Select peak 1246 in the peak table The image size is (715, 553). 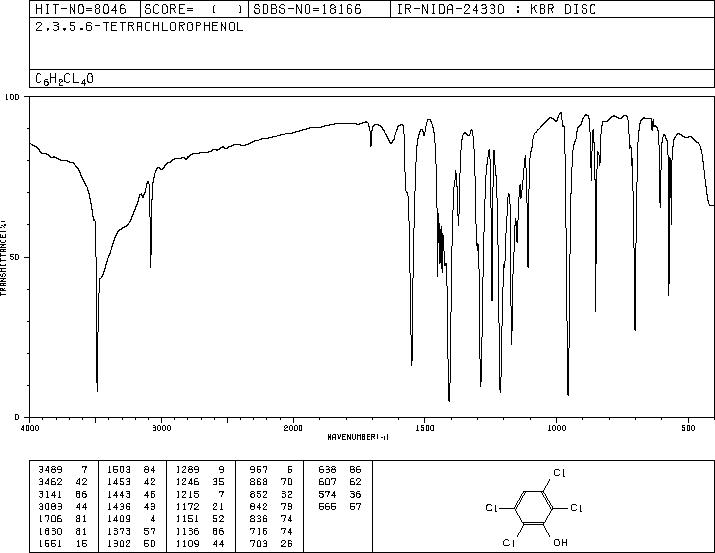tap(187, 482)
